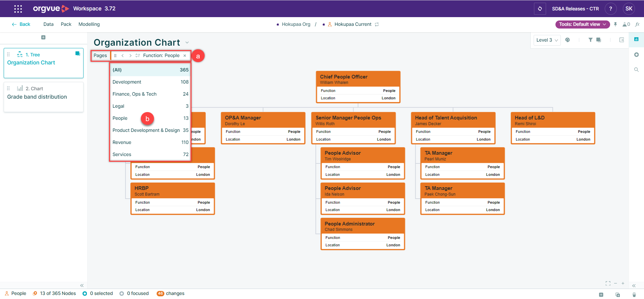Image resolution: width=644 pixels, height=299 pixels.
Task: Open the Modelling menu
Action: pyautogui.click(x=89, y=24)
